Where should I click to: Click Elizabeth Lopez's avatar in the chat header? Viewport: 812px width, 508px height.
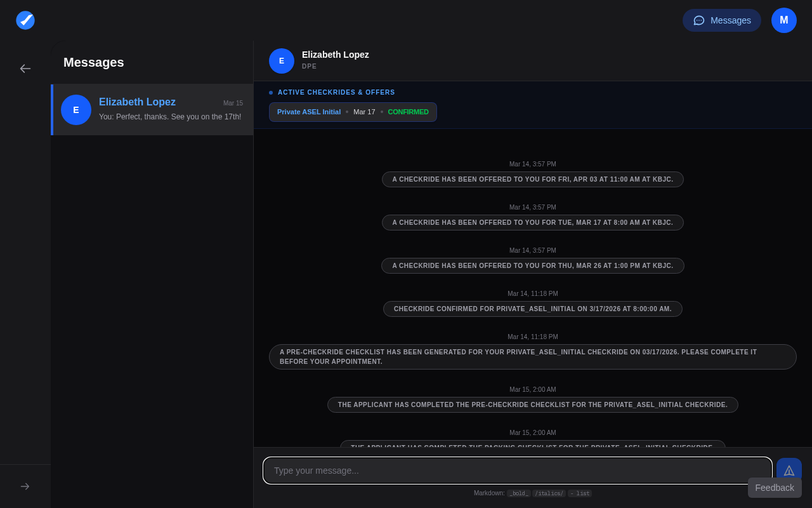coord(282,61)
